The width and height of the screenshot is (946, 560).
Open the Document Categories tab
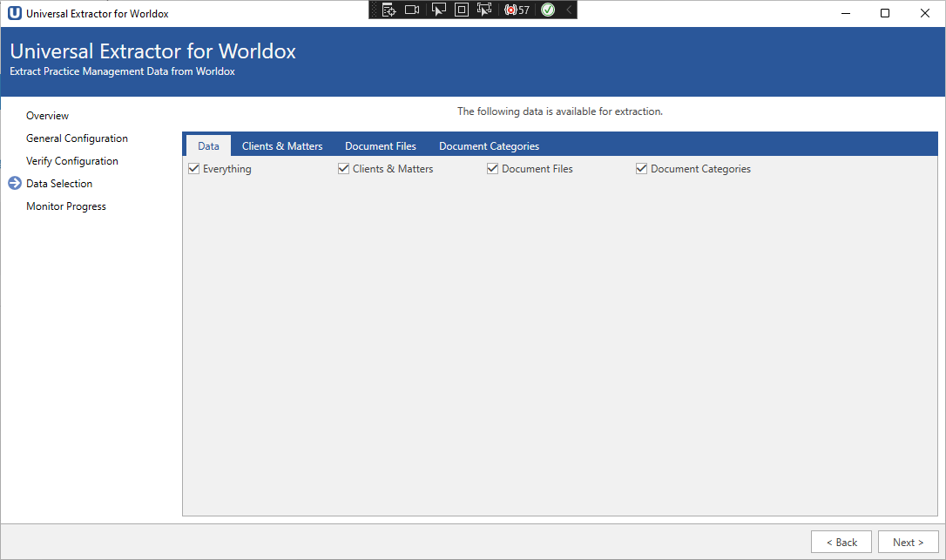coord(490,146)
